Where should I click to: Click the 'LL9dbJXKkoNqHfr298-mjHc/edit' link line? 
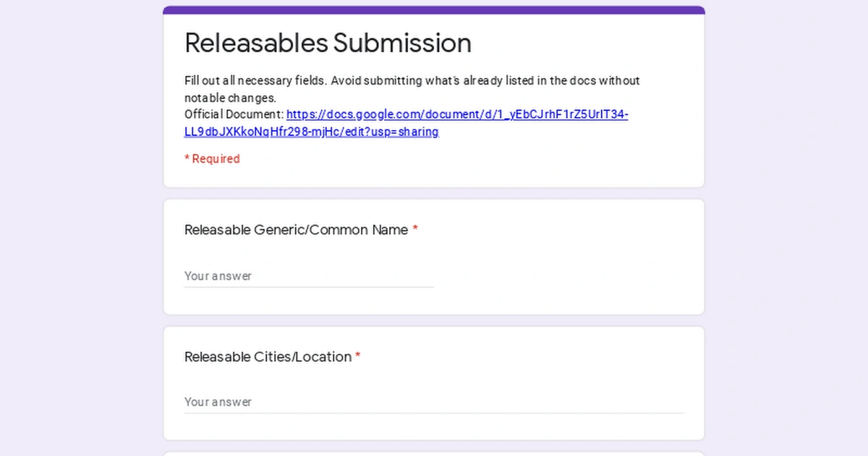(311, 132)
